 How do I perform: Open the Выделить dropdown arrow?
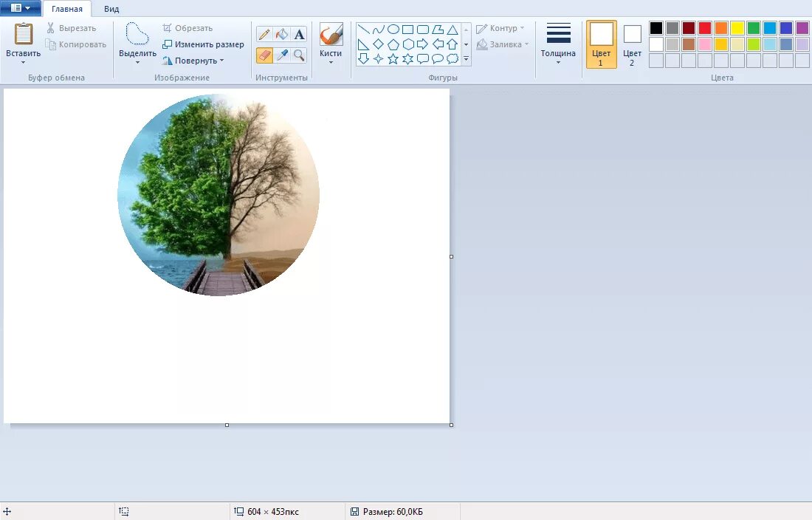[x=137, y=63]
